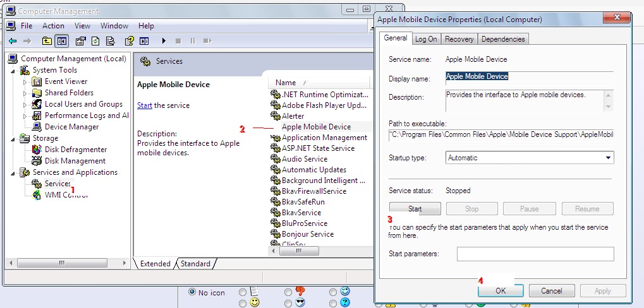Click OK in properties dialog
This screenshot has height=308, width=644.
coord(501,291)
